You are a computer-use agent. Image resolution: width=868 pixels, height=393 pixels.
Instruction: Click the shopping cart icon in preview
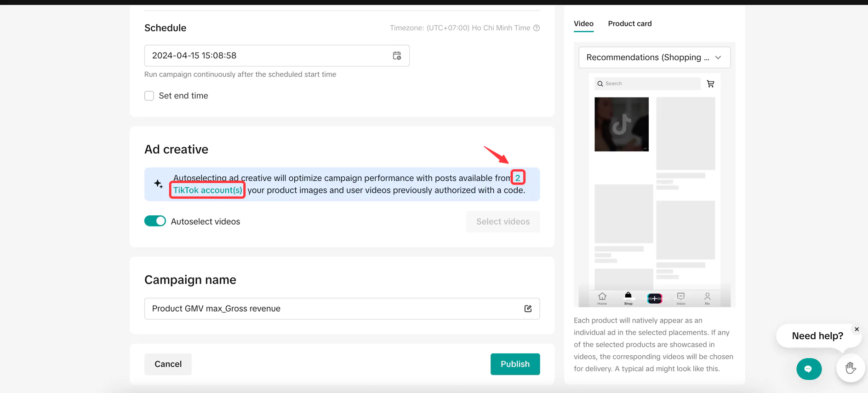point(710,84)
